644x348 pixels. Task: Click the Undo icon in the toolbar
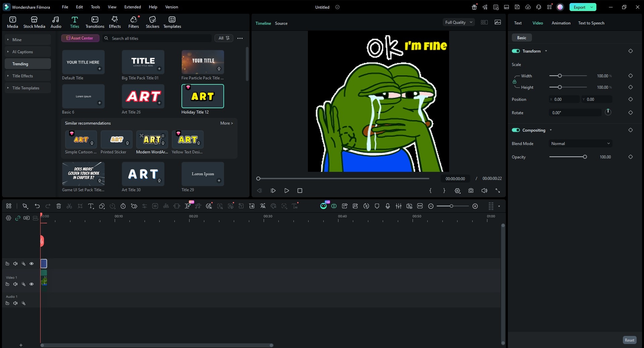pyautogui.click(x=37, y=206)
